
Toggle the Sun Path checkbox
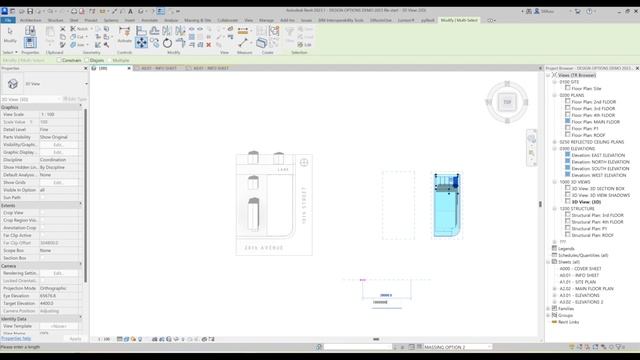coord(42,198)
